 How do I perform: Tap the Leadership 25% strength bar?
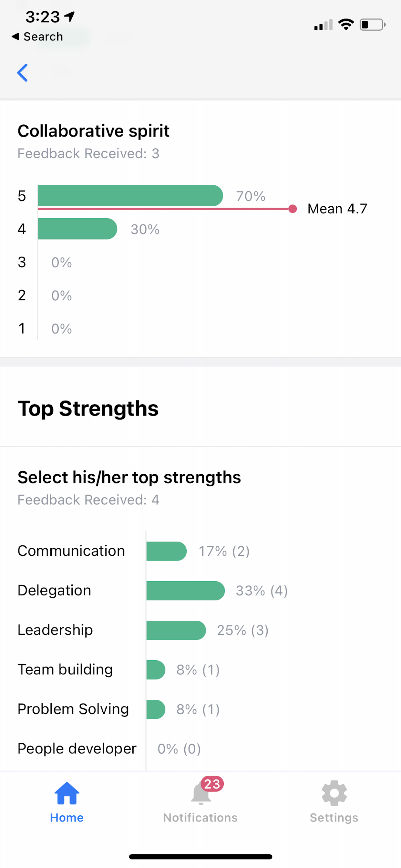click(176, 630)
